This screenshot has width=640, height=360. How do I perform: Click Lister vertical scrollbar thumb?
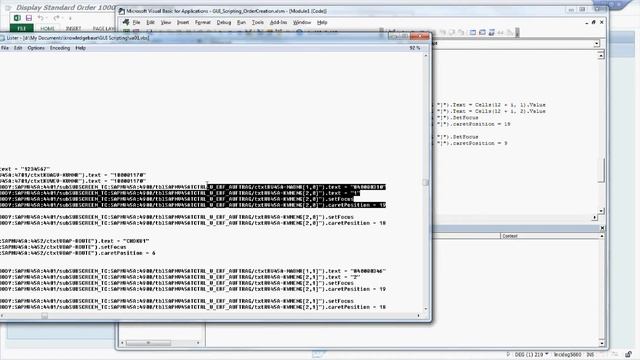(425, 182)
